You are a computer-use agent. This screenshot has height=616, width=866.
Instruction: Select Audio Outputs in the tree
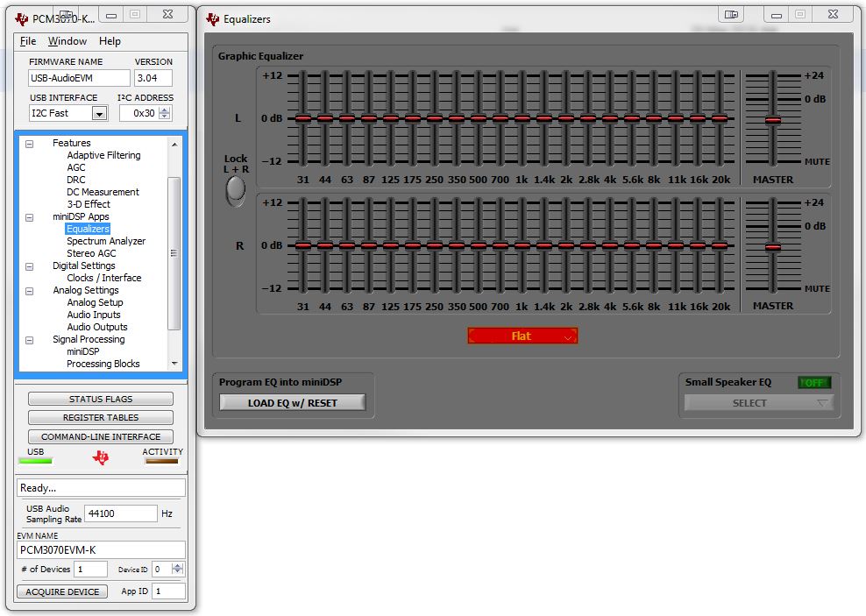coord(97,327)
